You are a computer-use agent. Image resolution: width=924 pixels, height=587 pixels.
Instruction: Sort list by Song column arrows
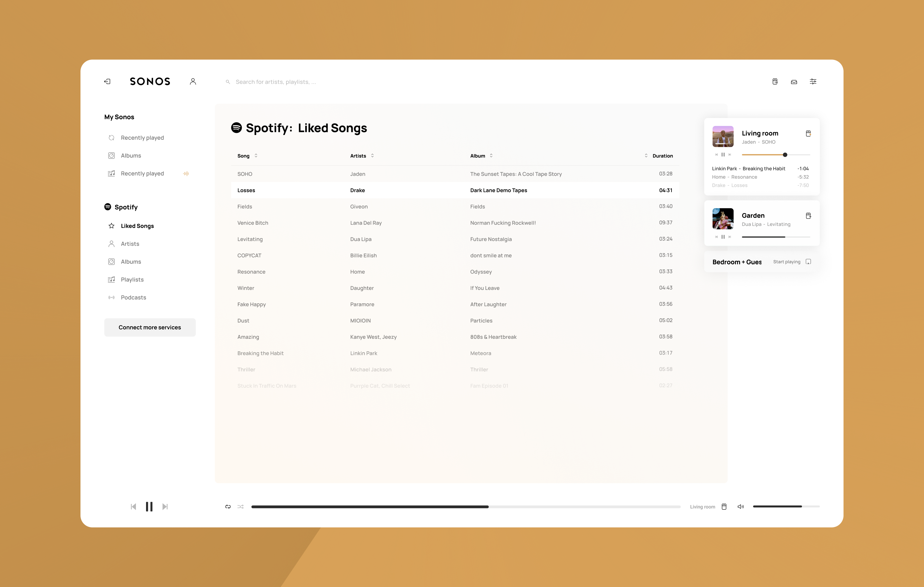tap(256, 155)
